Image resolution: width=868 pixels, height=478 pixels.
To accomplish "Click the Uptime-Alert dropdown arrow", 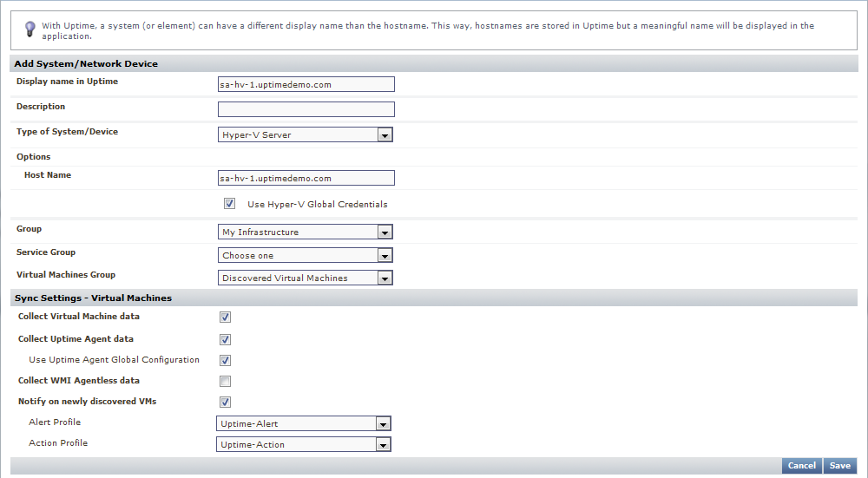I will point(383,424).
